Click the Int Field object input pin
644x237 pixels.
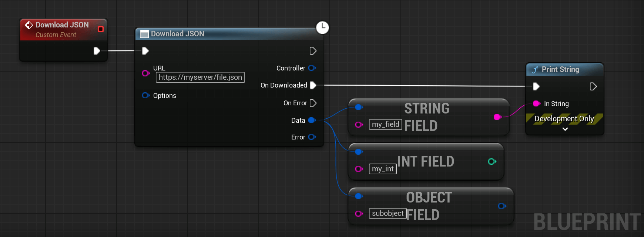[359, 152]
